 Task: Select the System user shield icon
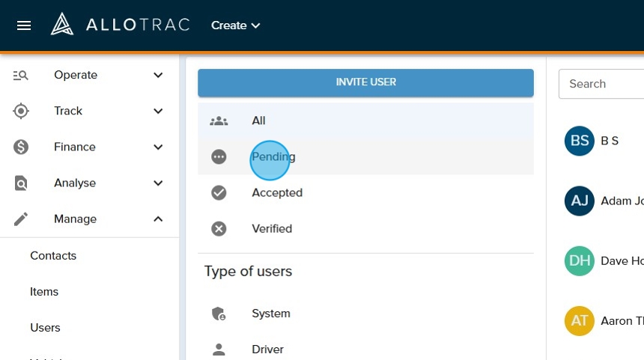219,314
